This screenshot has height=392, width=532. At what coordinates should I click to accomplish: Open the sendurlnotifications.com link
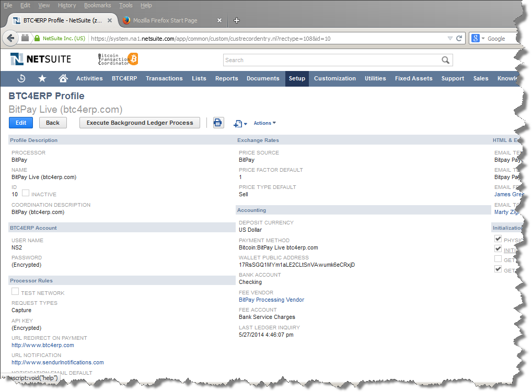pyautogui.click(x=57, y=362)
